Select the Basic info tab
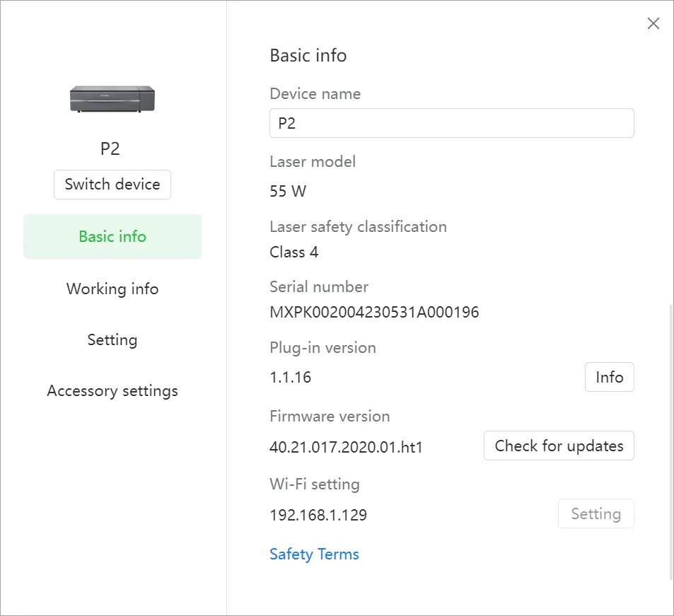 (112, 236)
